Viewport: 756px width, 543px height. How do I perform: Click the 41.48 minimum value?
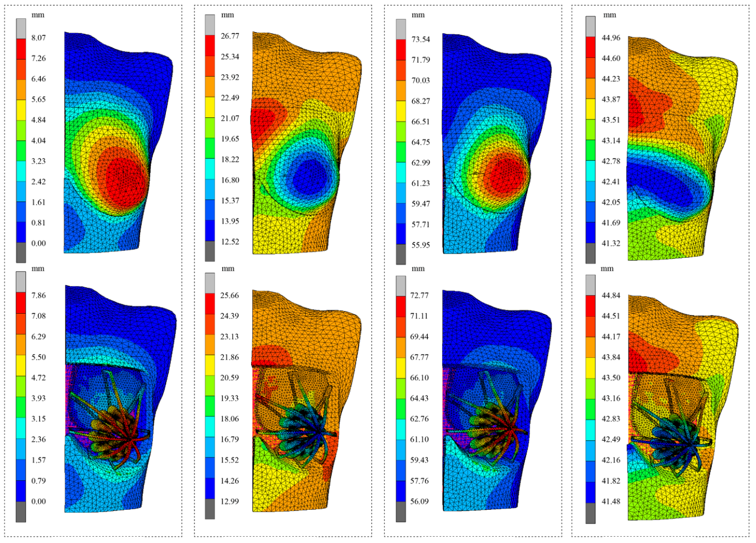612,501
